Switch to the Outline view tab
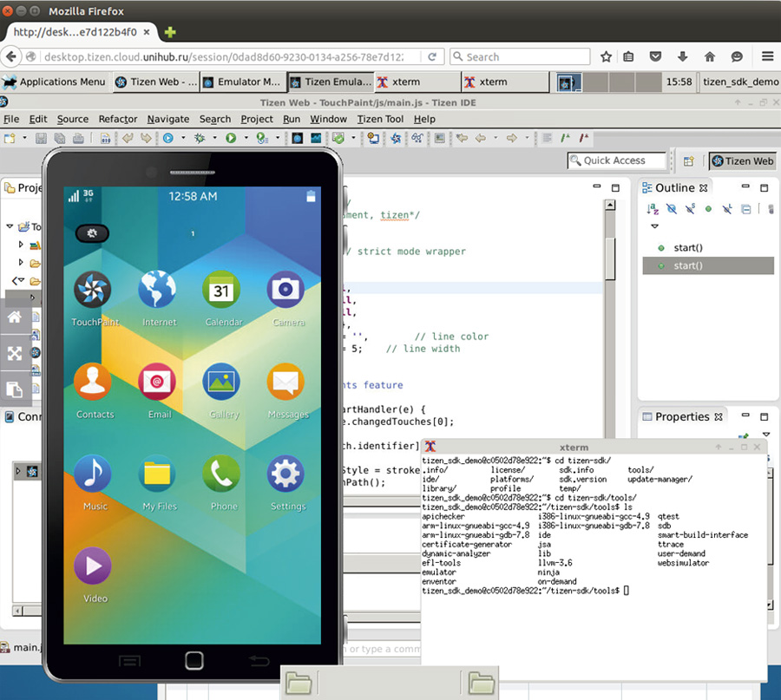This screenshot has height=700, width=781. (674, 187)
